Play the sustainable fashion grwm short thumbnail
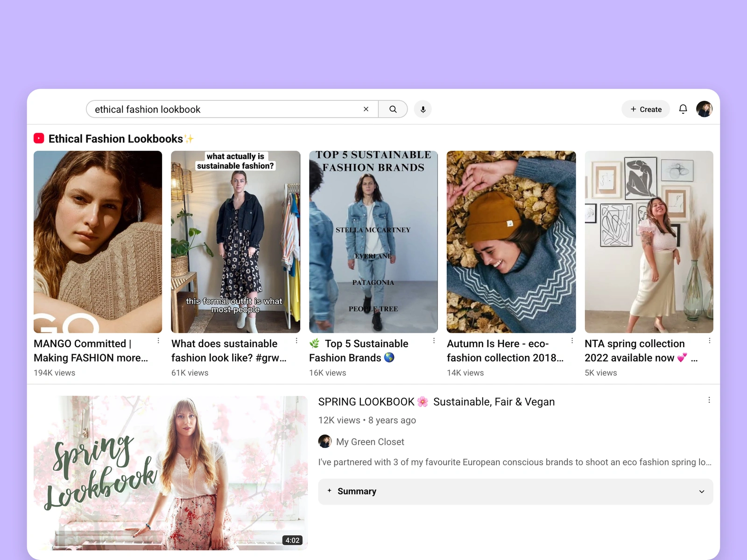Viewport: 747px width, 560px height. [x=236, y=242]
